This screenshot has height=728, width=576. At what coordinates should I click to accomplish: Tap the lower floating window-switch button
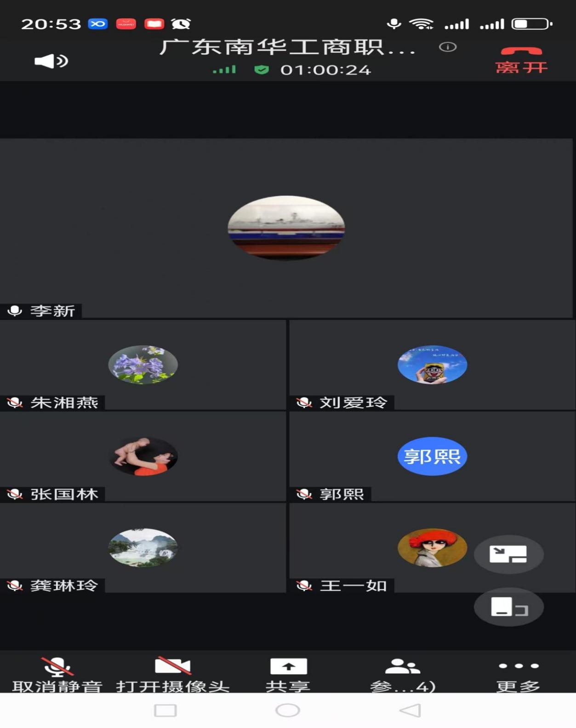(x=508, y=607)
